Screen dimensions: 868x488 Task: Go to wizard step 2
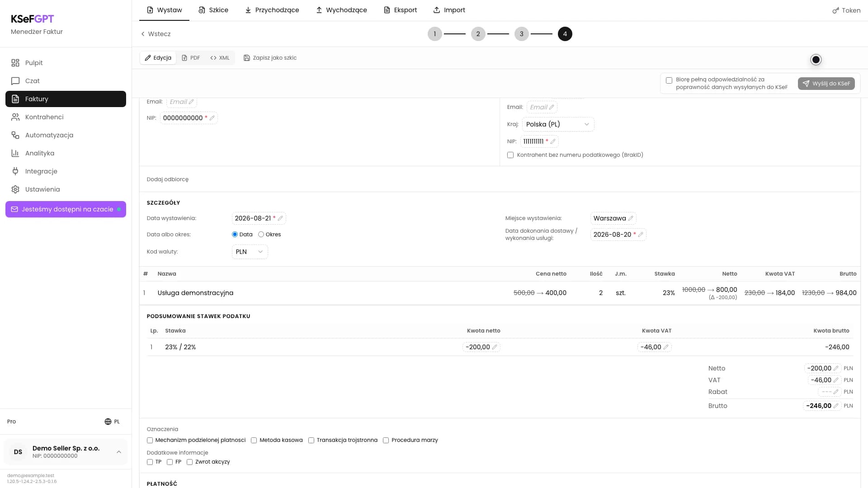(478, 34)
